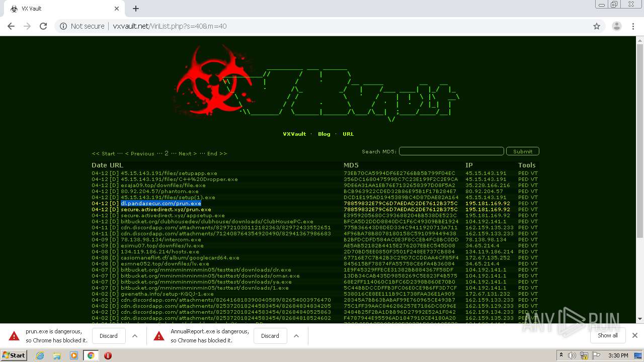This screenshot has height=362, width=644.
Task: Go to Previous page link
Action: tap(139, 153)
